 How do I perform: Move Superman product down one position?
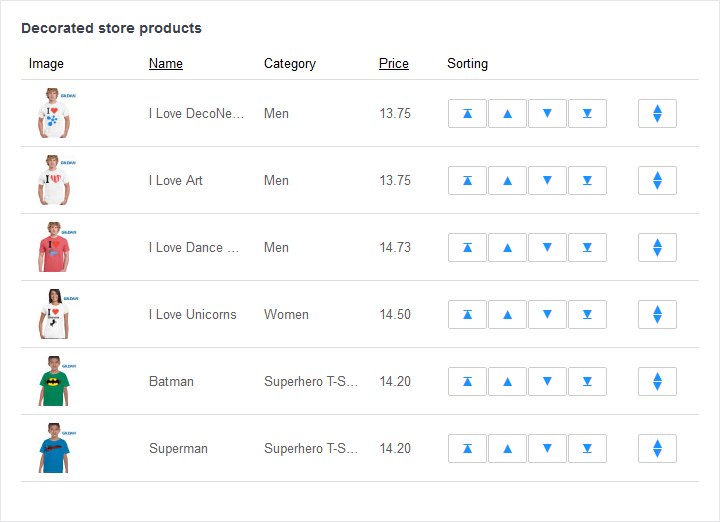(547, 449)
